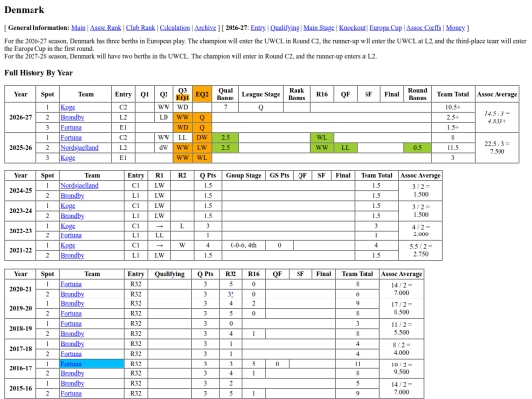Open Fortuna link in 2017-18 spot 2
This screenshot has width=532, height=399.
pos(71,354)
